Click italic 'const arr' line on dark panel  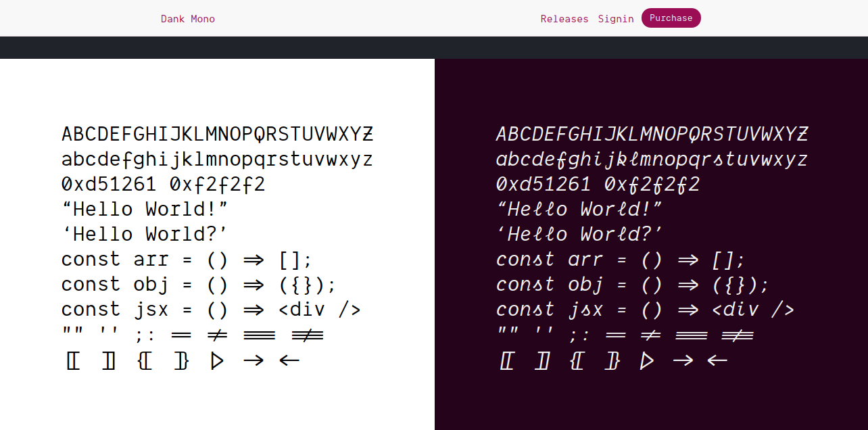point(621,260)
